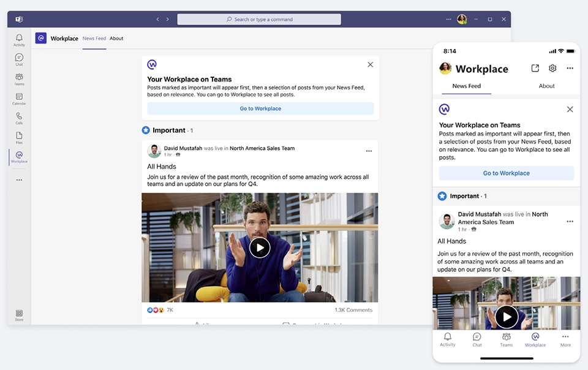The height and width of the screenshot is (370, 588).
Task: Tap Teams in mobile bottom bar
Action: 507,339
